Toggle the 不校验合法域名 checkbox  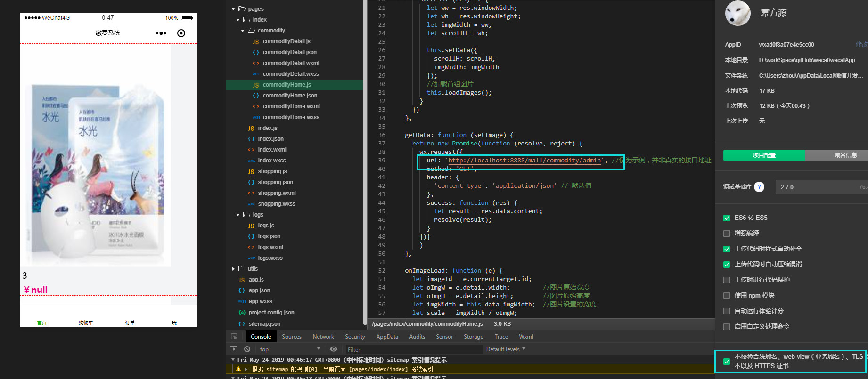pos(727,362)
